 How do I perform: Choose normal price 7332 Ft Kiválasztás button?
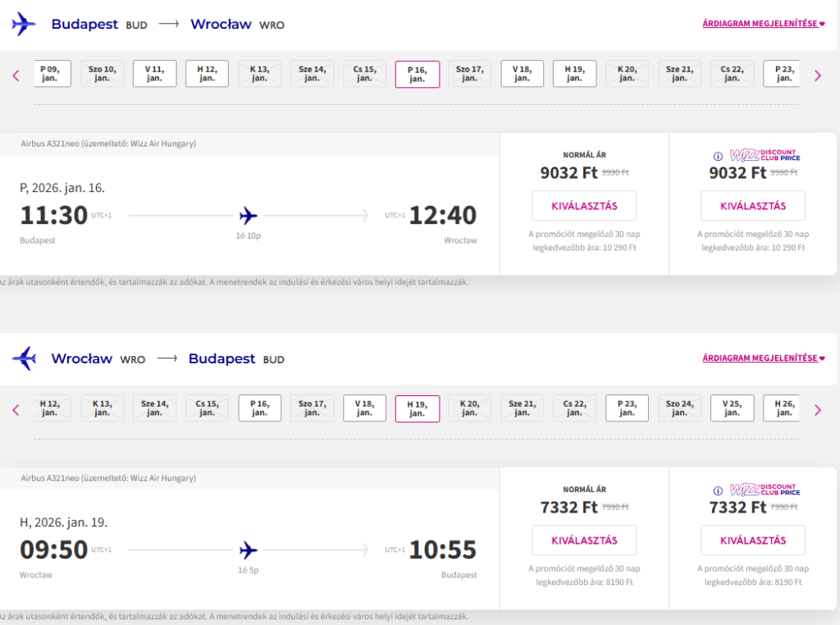[x=584, y=541]
